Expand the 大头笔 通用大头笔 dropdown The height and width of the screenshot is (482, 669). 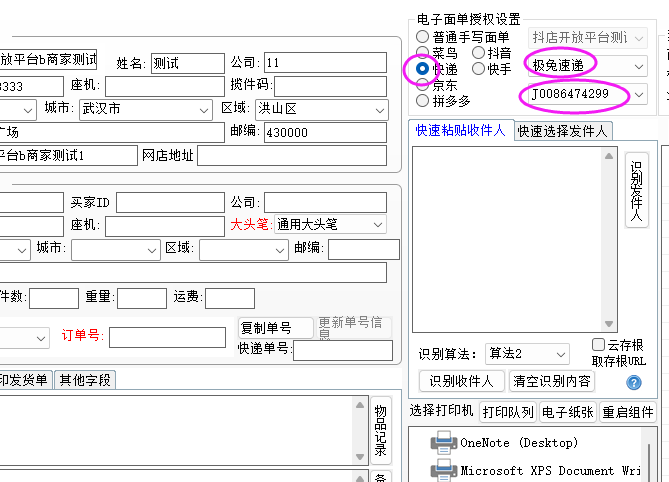(377, 225)
